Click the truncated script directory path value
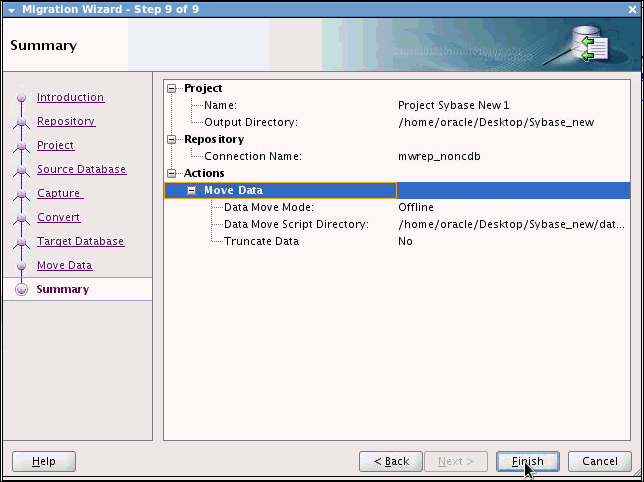 511,225
